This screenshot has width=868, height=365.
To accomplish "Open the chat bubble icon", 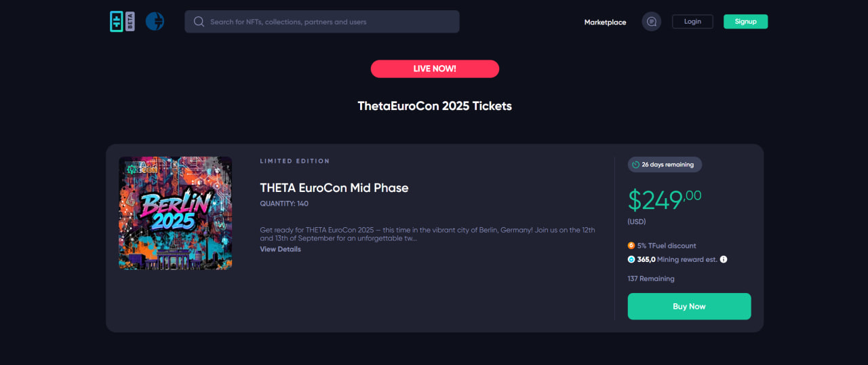I will click(x=651, y=22).
